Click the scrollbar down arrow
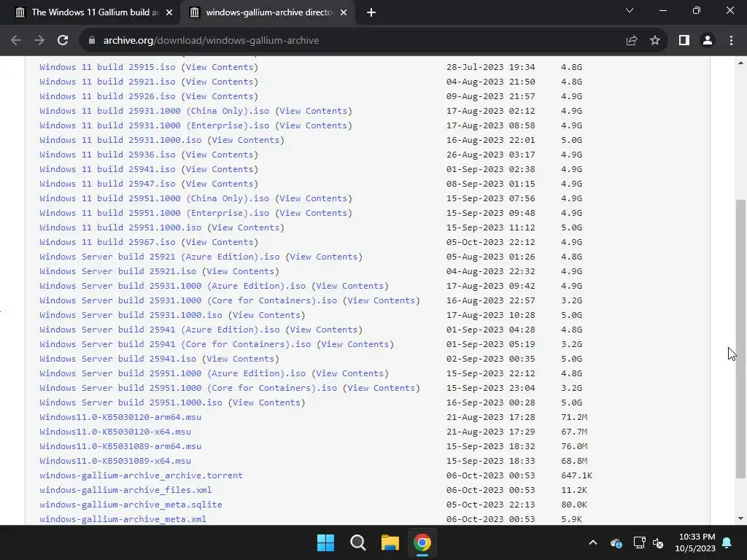 pos(740,518)
